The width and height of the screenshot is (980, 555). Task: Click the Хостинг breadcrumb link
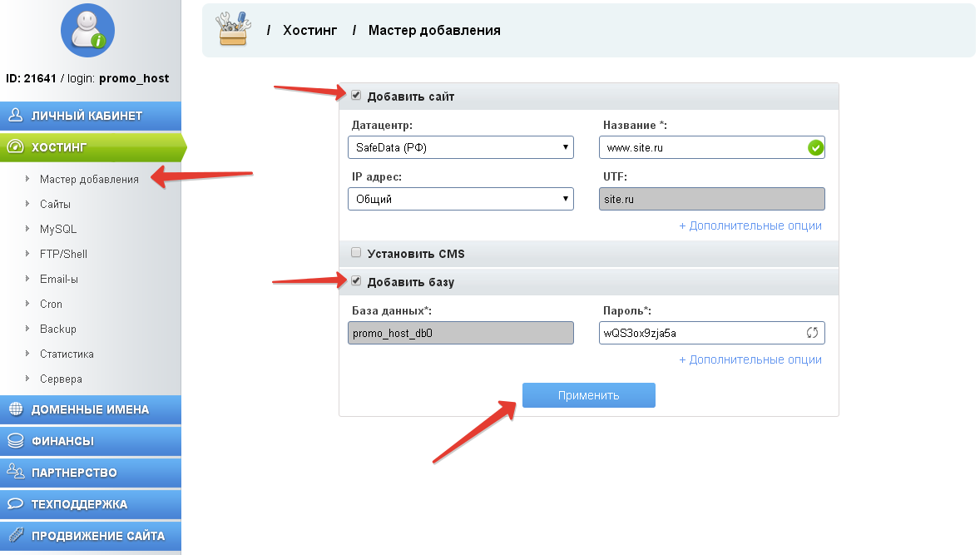pyautogui.click(x=309, y=30)
